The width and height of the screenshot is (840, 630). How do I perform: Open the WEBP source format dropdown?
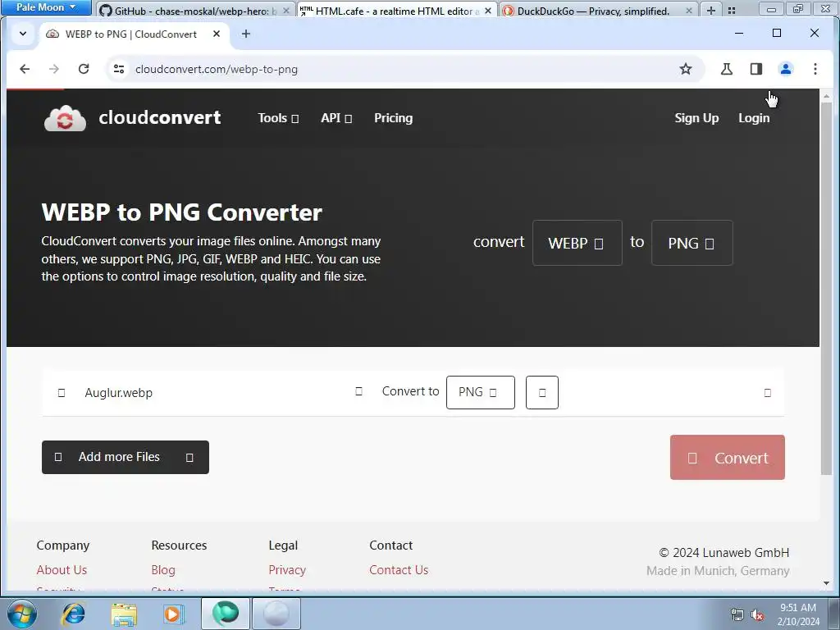(577, 243)
